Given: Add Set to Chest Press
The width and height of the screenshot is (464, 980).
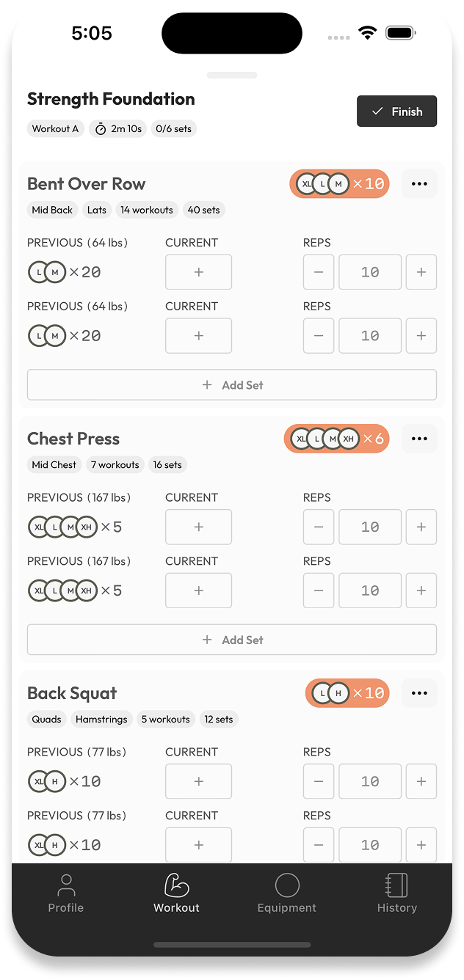Looking at the screenshot, I should 232,640.
